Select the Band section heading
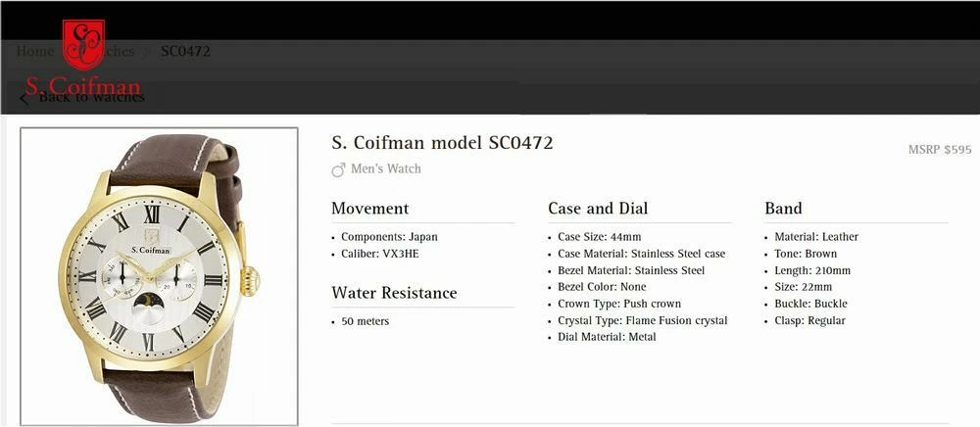980x427 pixels. (x=783, y=209)
